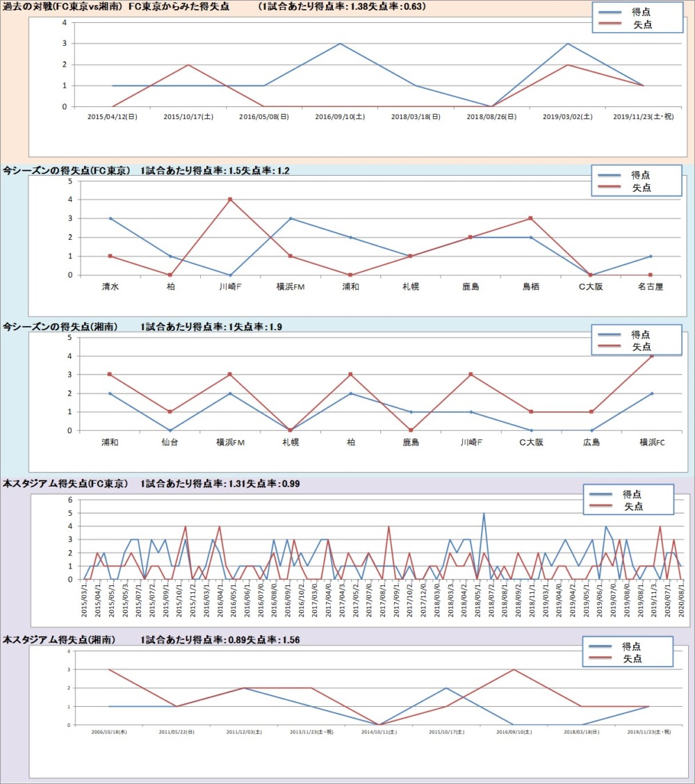Image resolution: width=695 pixels, height=784 pixels.
Task: Click the 2019/11/23(土・祝) label in the head-to-head chart
Action: click(x=644, y=117)
